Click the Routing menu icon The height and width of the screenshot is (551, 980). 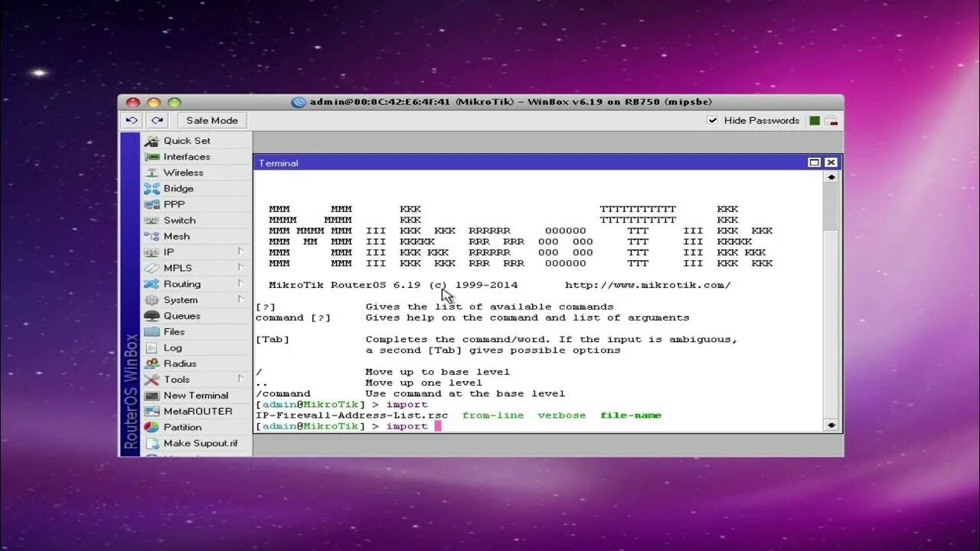(152, 284)
